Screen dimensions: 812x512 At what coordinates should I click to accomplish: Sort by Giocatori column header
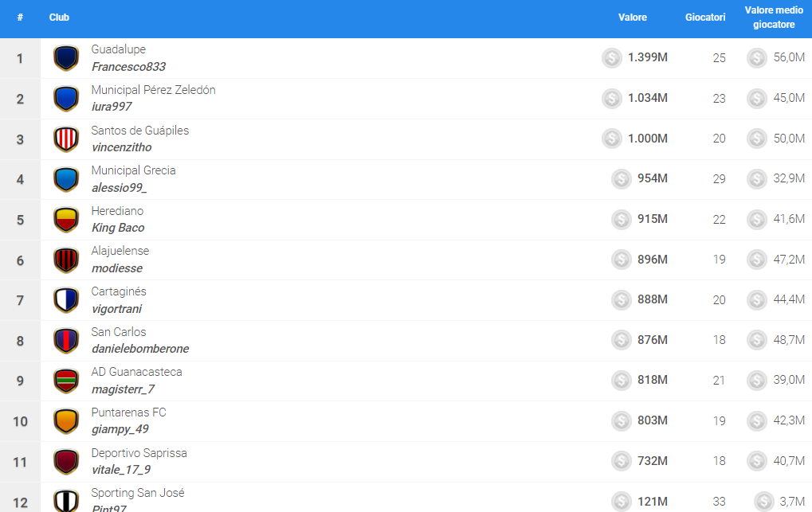point(705,18)
